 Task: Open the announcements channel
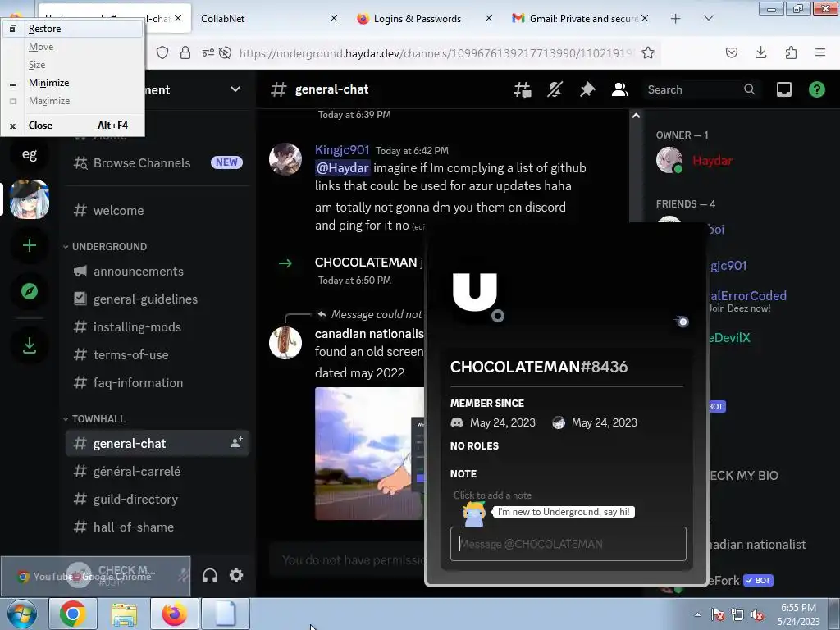pyautogui.click(x=157, y=271)
